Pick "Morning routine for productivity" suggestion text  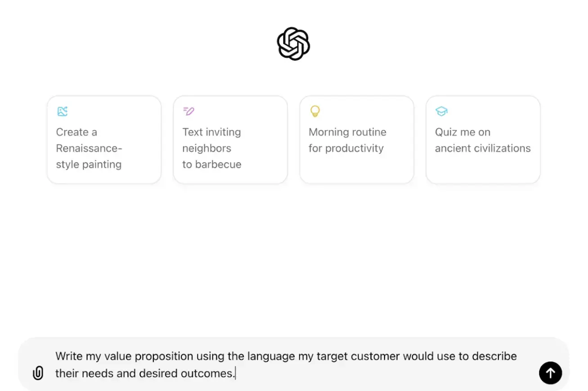[347, 140]
